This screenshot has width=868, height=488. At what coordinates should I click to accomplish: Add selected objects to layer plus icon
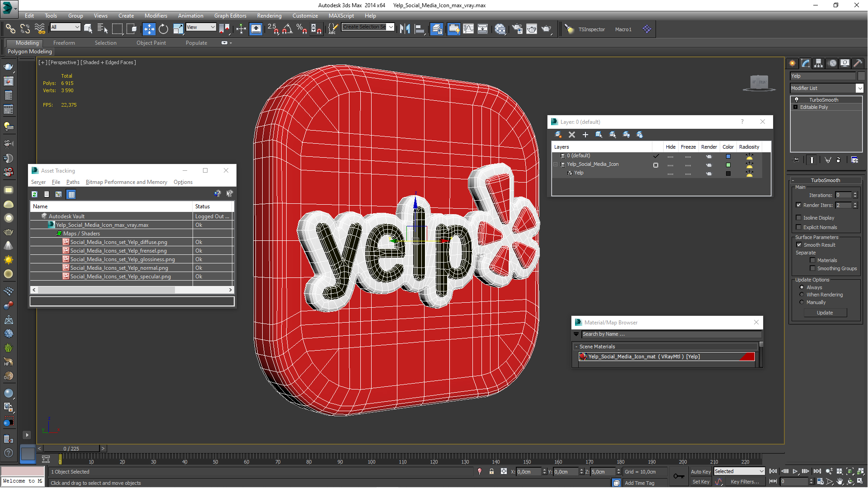click(x=585, y=135)
